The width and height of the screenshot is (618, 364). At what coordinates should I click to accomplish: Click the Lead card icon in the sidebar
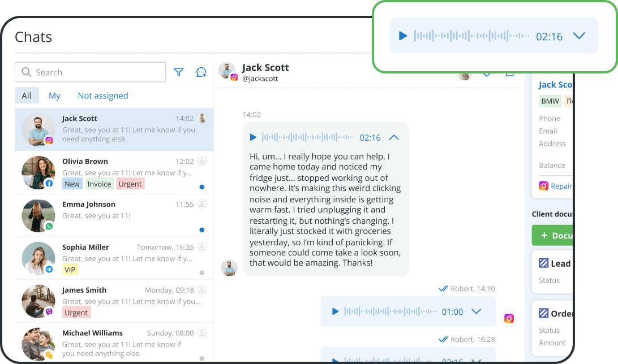tap(544, 263)
